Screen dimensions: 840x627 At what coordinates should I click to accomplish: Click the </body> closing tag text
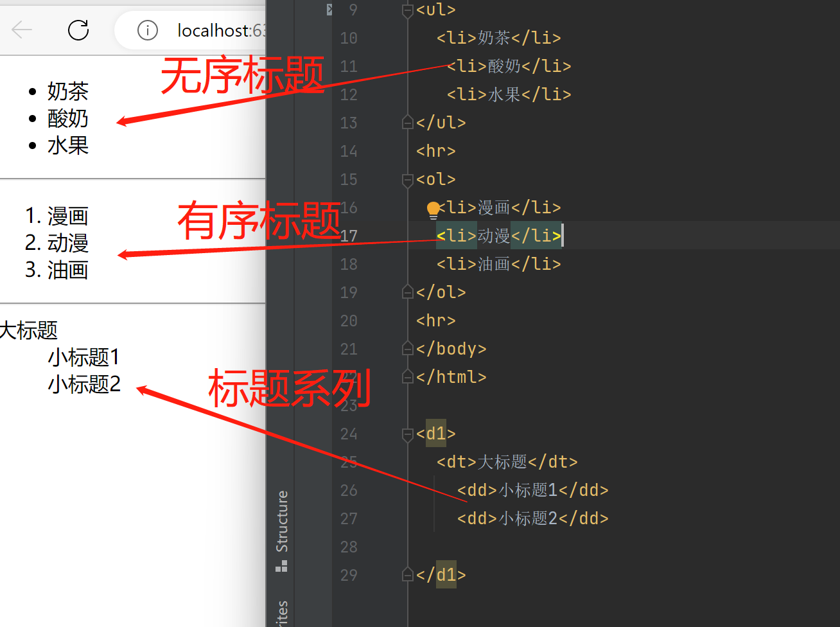tap(451, 349)
